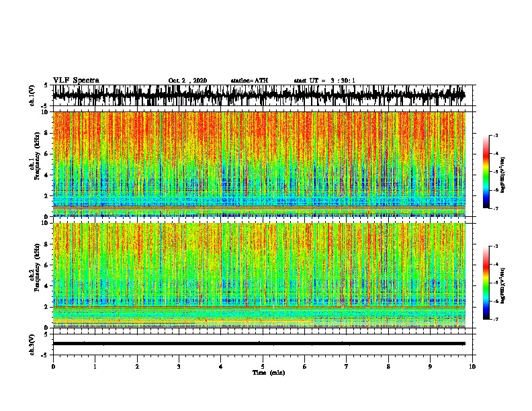Click the ch.1 voltage waveform panel

[x=263, y=95]
